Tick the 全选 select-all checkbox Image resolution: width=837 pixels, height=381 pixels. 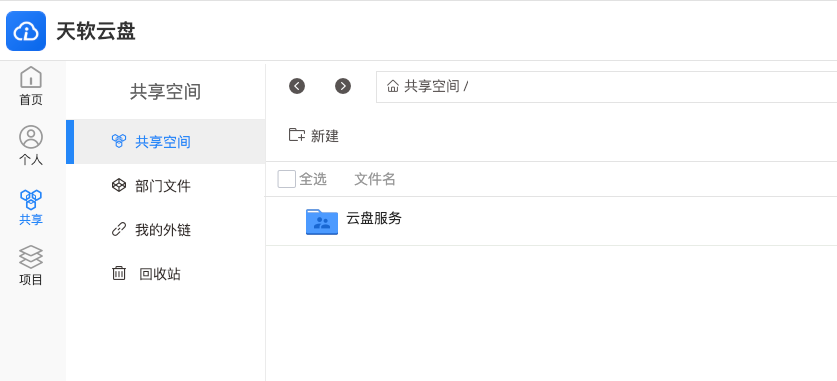pos(287,179)
